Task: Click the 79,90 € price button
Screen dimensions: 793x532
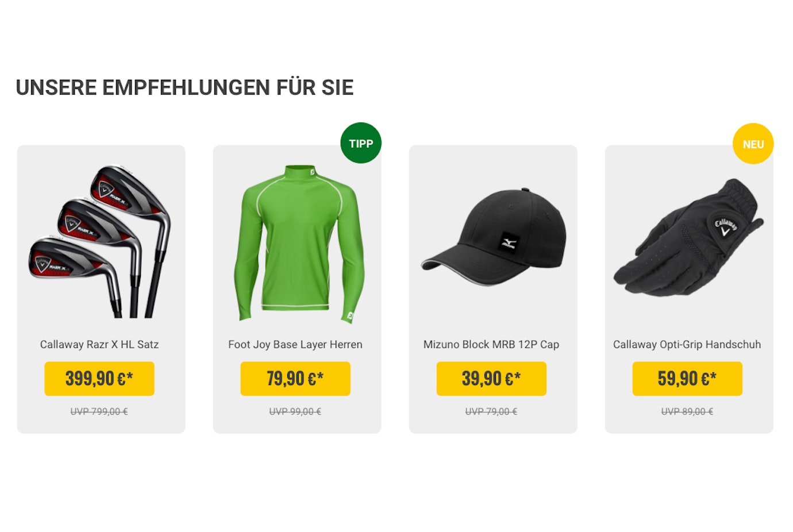Action: click(295, 379)
